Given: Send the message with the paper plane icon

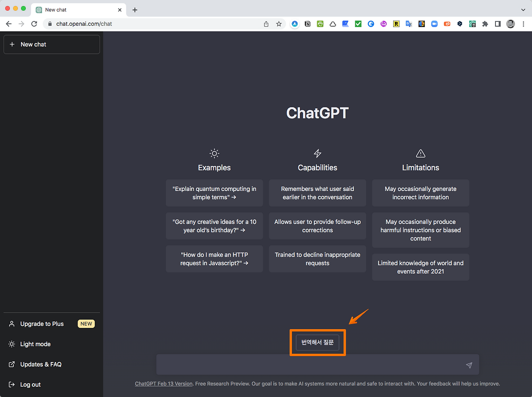Looking at the screenshot, I should [469, 365].
